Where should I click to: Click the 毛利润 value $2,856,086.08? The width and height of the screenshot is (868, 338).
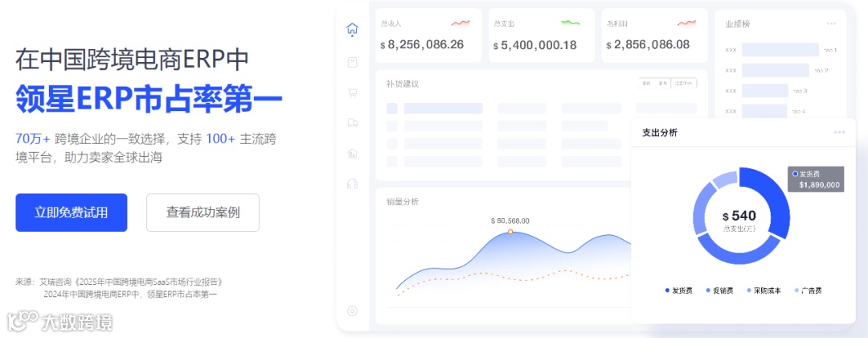coord(648,45)
